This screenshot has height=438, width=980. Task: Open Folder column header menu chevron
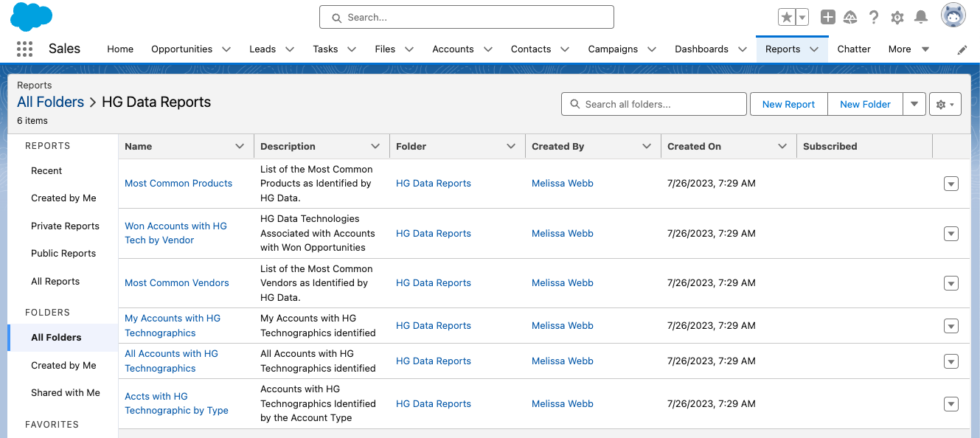(511, 146)
